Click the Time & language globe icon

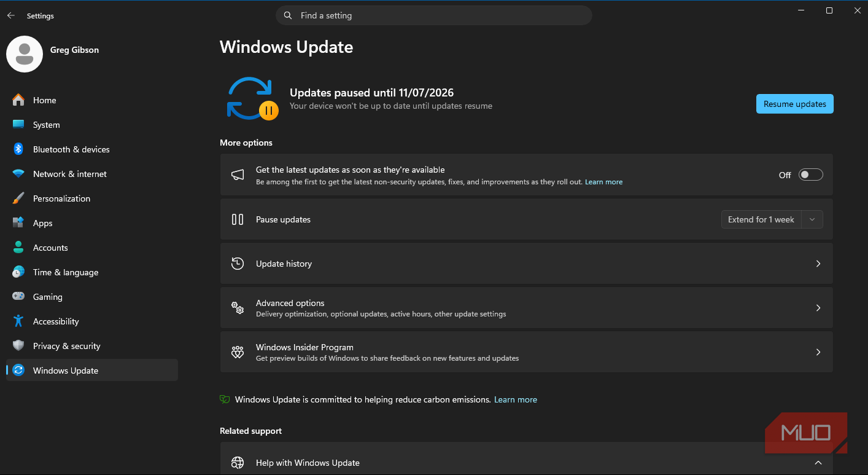(18, 272)
